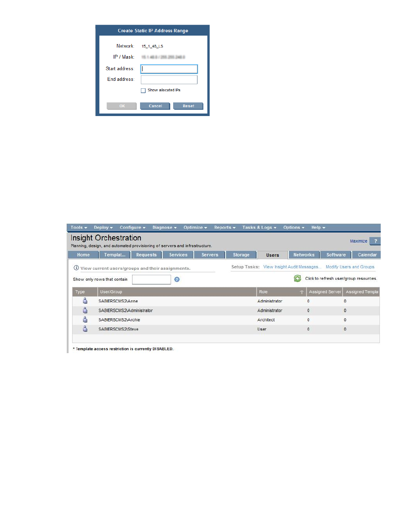Click the Role column sort arrow
400x532 pixels.
(301, 292)
